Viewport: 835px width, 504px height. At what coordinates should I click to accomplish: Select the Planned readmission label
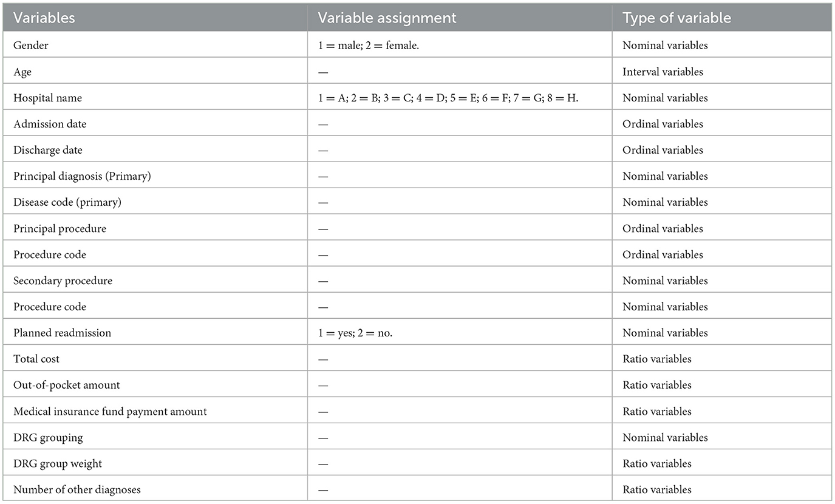(x=62, y=333)
